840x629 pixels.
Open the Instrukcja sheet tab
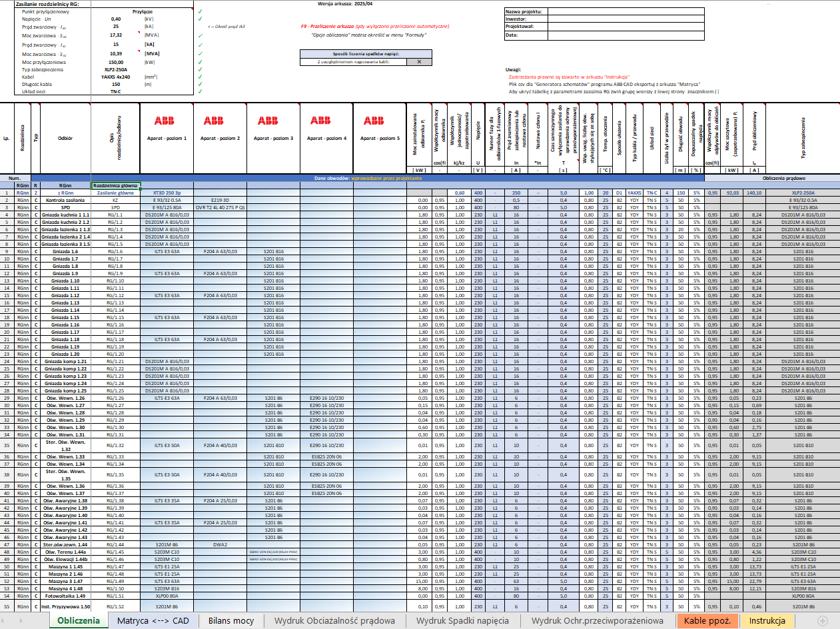(767, 620)
